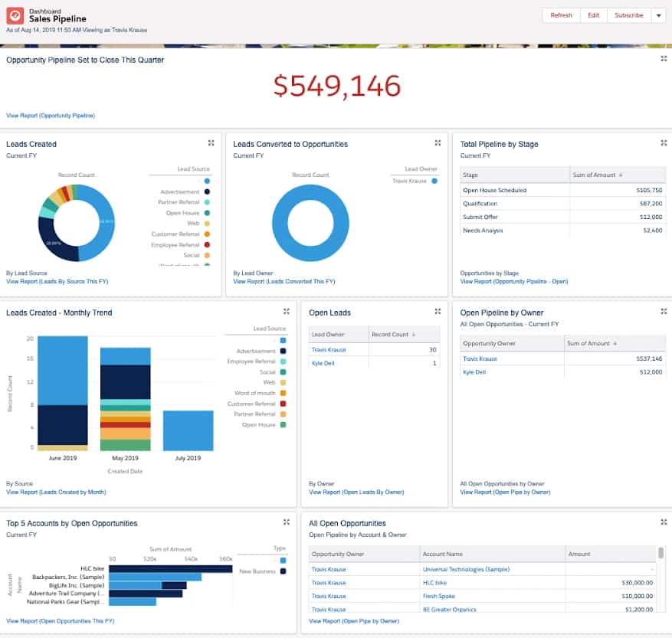Viewport: 672px width, 638px height.
Task: Open View Report (Open Pipe by Owner) under All Open Opportunities
Action: click(354, 621)
